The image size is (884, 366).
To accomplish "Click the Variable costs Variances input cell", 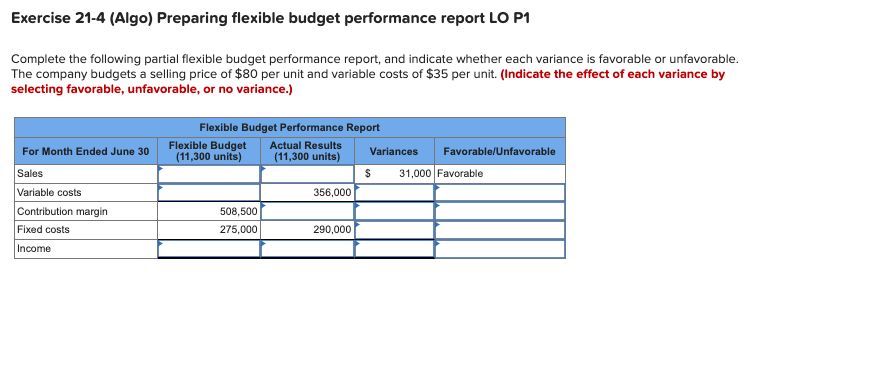I will pyautogui.click(x=394, y=192).
